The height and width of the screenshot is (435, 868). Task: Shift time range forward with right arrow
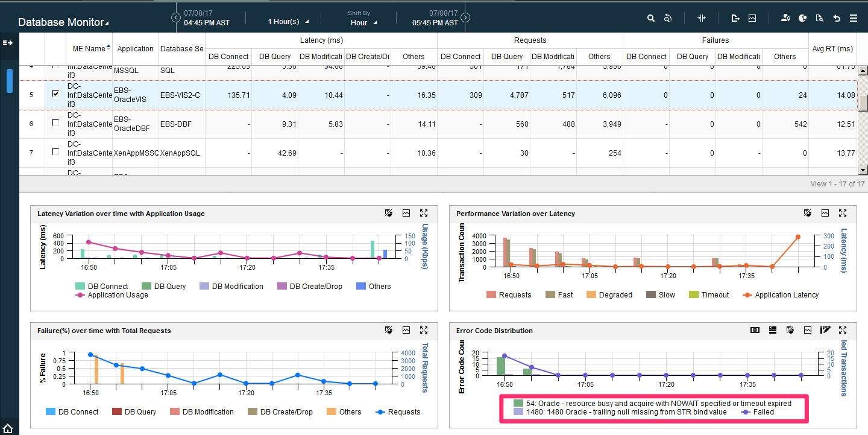(465, 17)
